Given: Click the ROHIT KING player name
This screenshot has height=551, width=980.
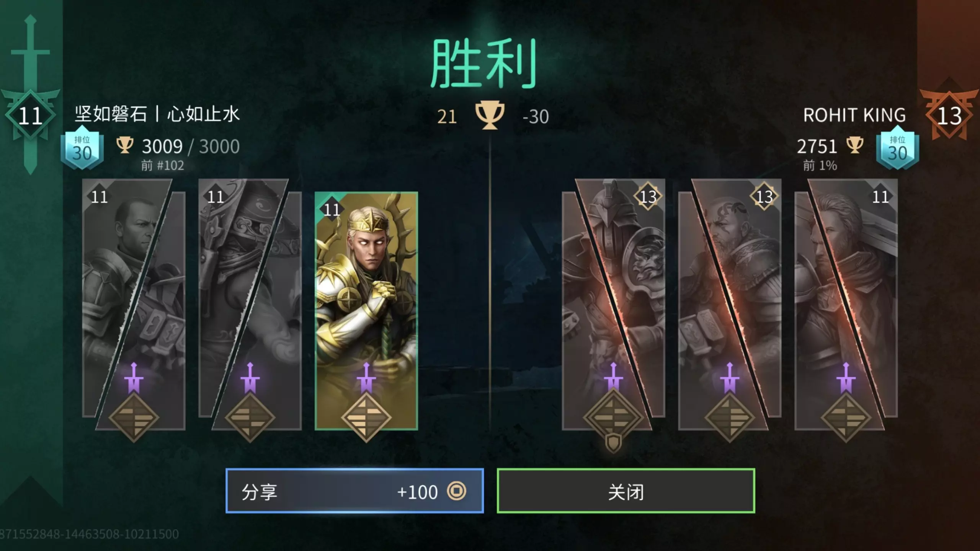Looking at the screenshot, I should tap(854, 115).
